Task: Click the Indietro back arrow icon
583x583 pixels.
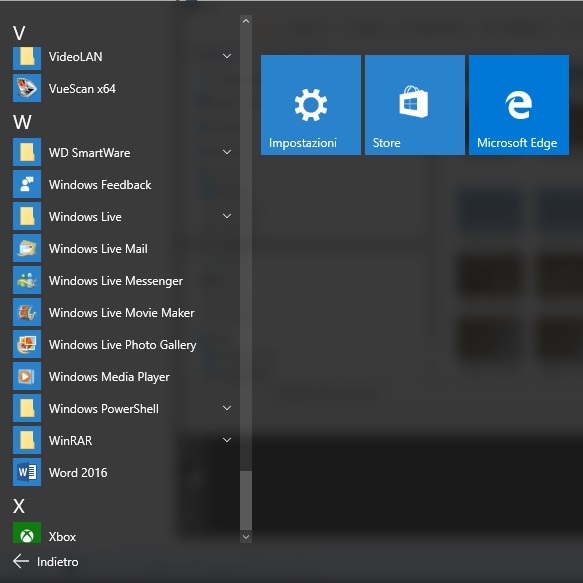Action: tap(21, 561)
